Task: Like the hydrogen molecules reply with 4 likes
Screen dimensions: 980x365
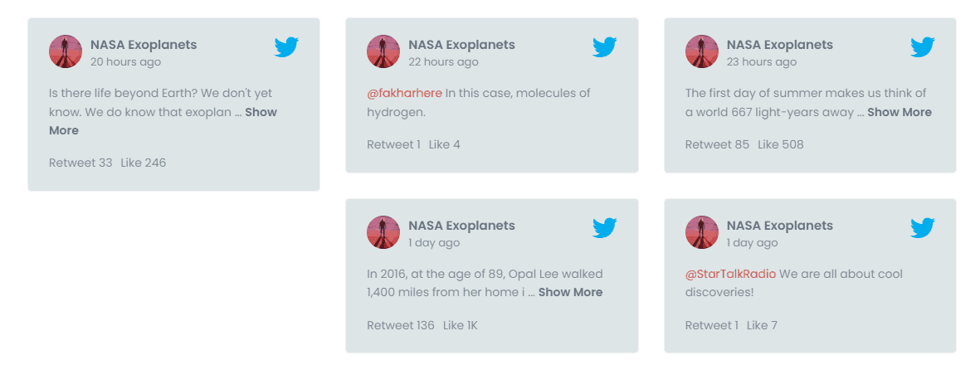Action: [444, 144]
